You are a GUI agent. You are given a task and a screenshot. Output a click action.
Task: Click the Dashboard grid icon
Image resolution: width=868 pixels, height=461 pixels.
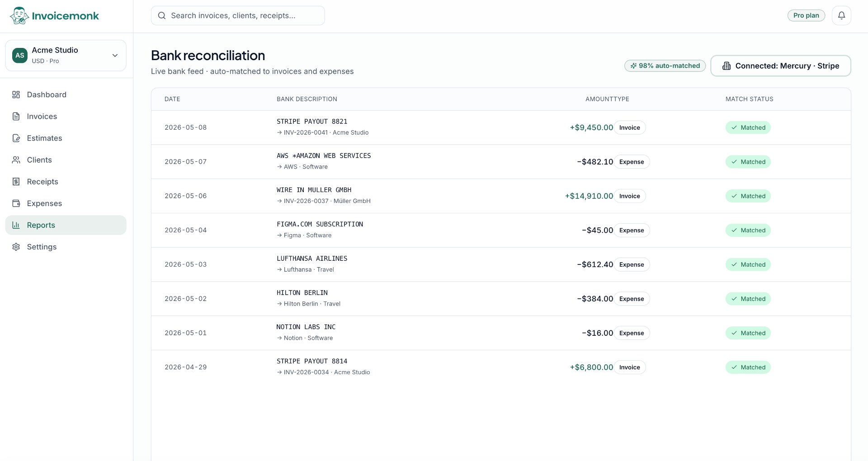pyautogui.click(x=16, y=94)
